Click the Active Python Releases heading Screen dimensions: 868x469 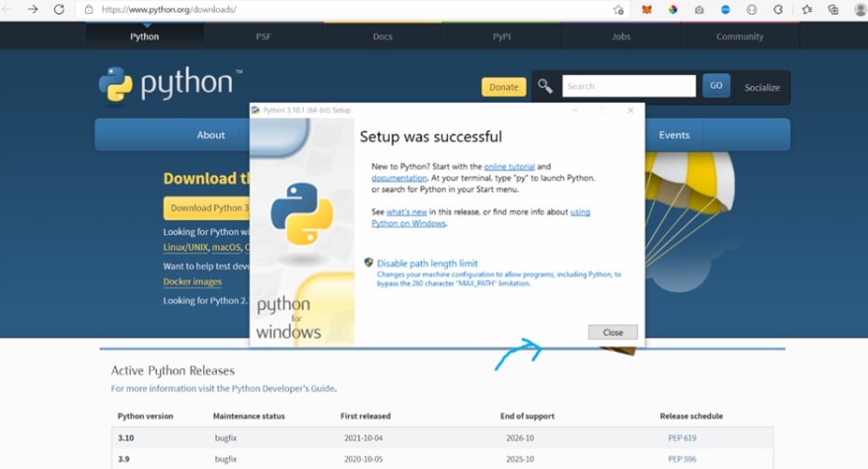[x=173, y=370]
